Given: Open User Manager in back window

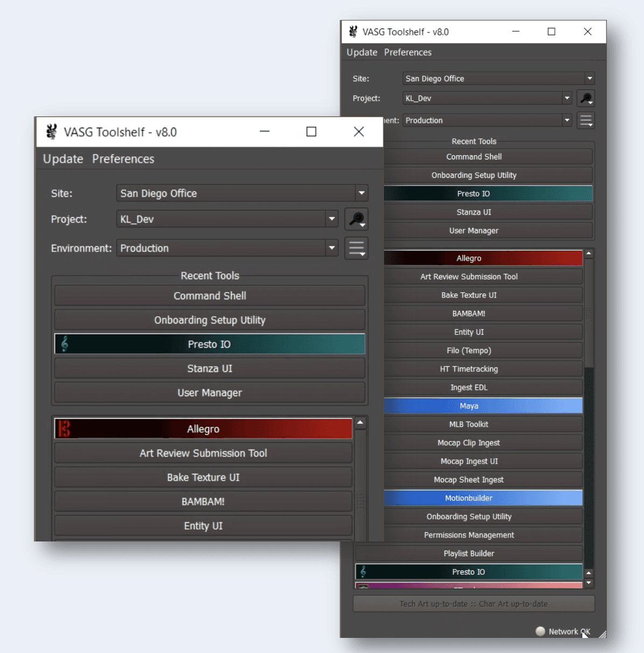Looking at the screenshot, I should click(487, 231).
